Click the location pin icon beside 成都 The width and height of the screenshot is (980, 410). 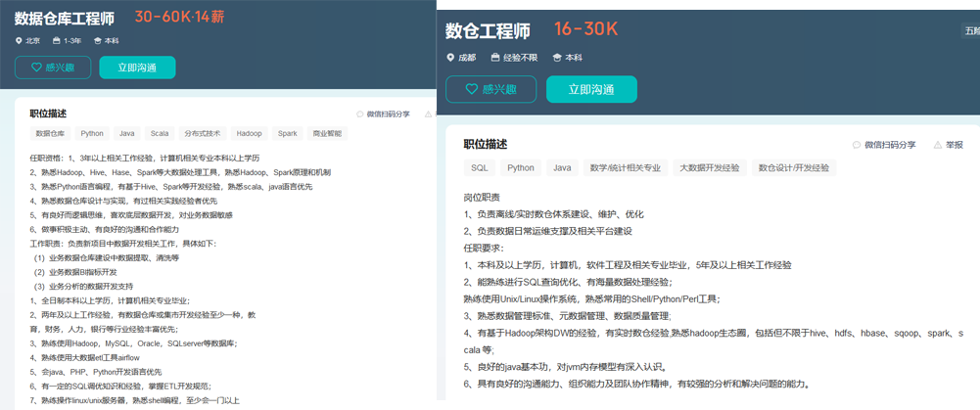coord(450,58)
